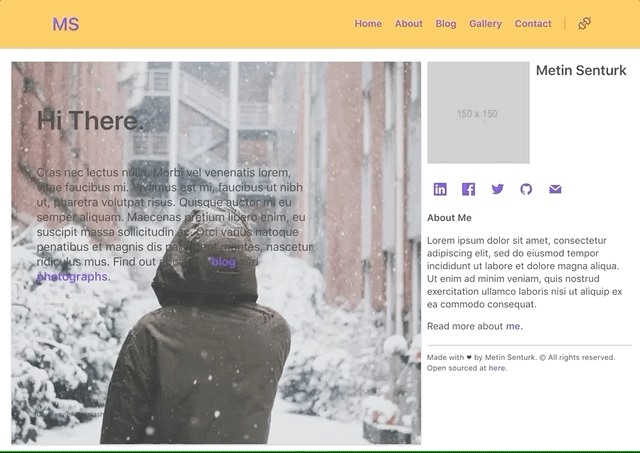Open the 'photographs' link in hero text

coord(72,277)
